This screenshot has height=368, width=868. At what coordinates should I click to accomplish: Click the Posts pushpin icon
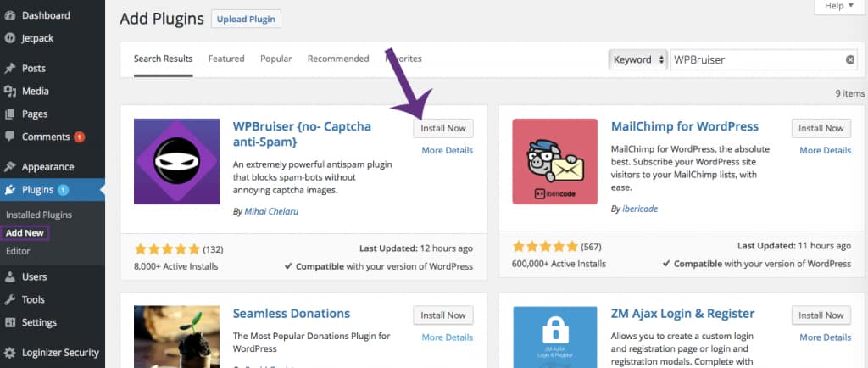click(x=10, y=69)
